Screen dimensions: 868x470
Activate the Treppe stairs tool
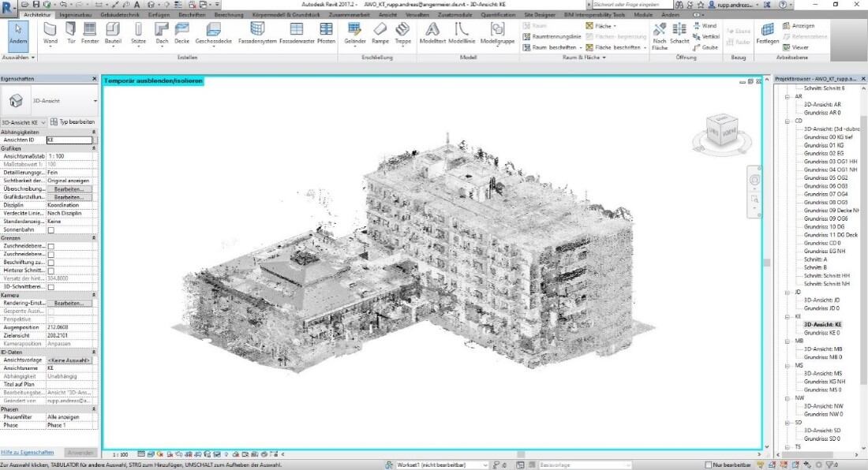(x=402, y=32)
